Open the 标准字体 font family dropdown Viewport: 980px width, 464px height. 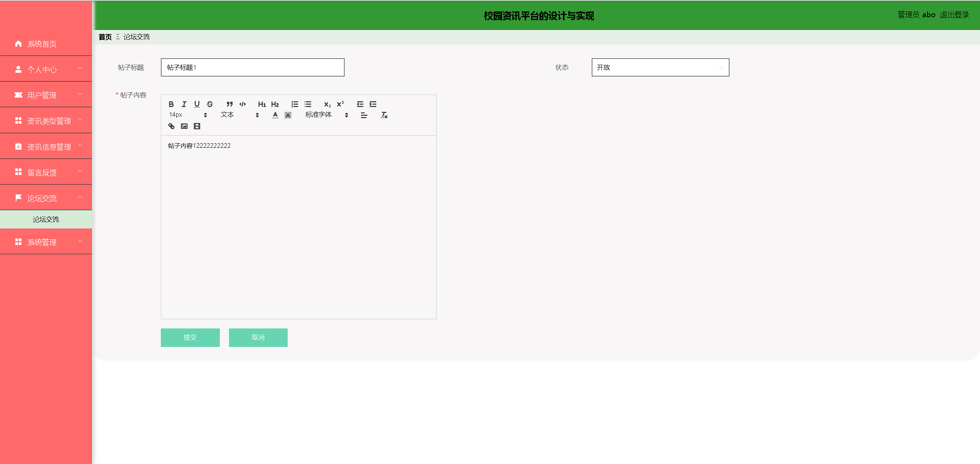(323, 114)
